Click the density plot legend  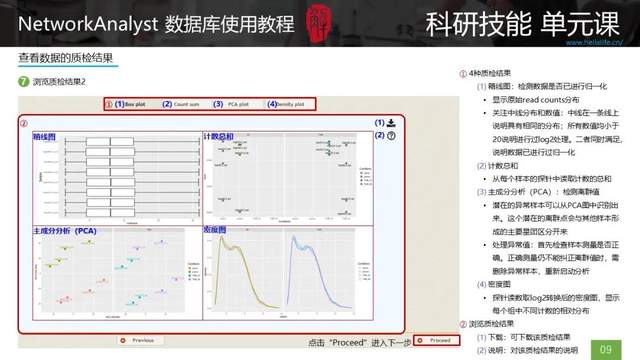click(364, 271)
